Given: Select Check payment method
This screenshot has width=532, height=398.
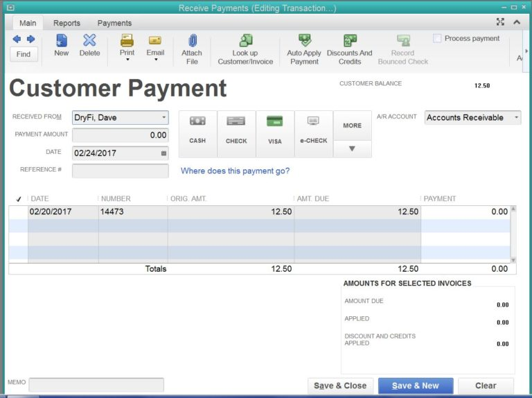Looking at the screenshot, I should (x=236, y=133).
